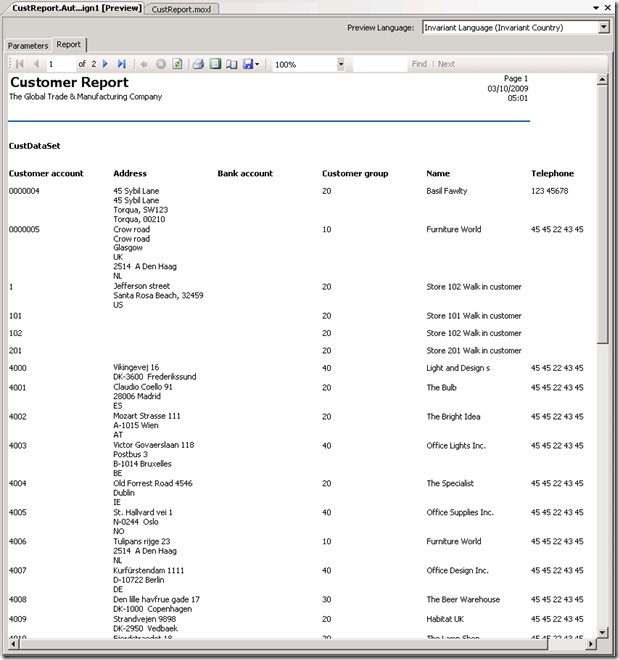Print the customer report

(x=199, y=64)
